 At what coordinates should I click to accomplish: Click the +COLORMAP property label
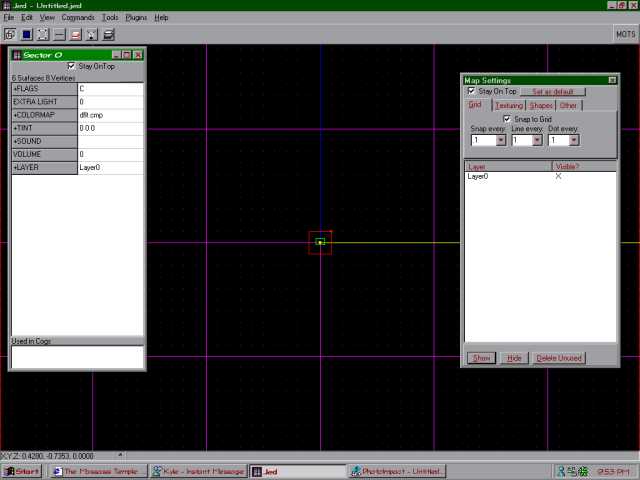pos(44,115)
